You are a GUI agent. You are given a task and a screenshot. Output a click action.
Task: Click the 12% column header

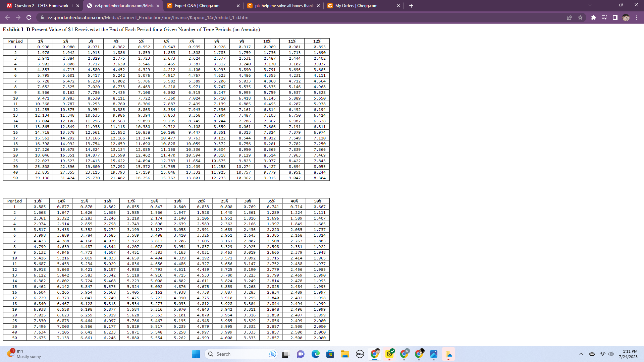click(x=317, y=41)
